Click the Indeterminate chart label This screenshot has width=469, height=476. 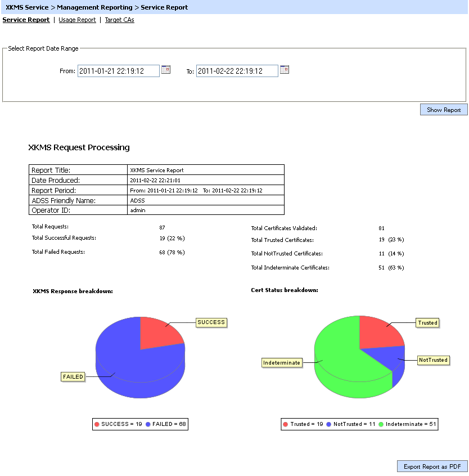pyautogui.click(x=282, y=363)
